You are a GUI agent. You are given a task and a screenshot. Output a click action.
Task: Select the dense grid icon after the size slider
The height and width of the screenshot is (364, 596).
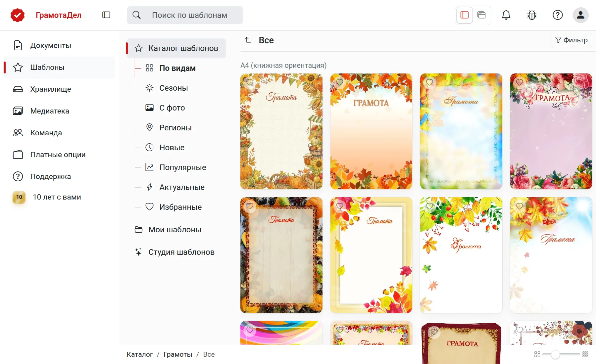[585, 354]
